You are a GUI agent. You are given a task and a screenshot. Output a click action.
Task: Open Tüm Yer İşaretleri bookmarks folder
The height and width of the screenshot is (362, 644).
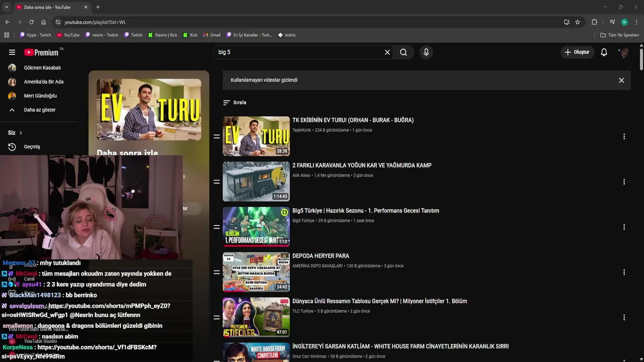[x=619, y=35]
